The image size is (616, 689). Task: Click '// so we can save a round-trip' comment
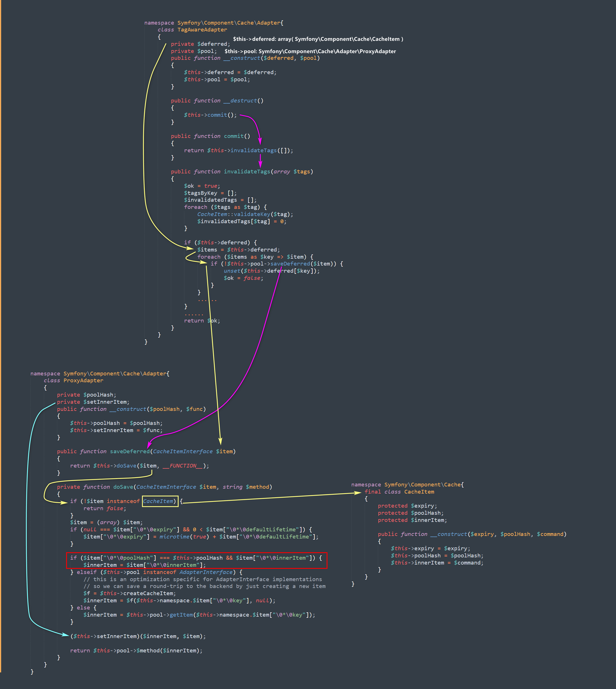pos(204,586)
